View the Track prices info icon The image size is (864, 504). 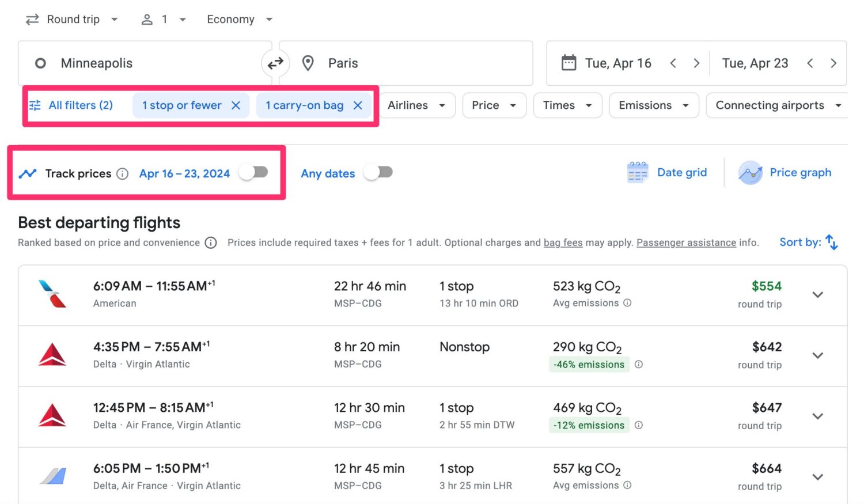click(123, 173)
